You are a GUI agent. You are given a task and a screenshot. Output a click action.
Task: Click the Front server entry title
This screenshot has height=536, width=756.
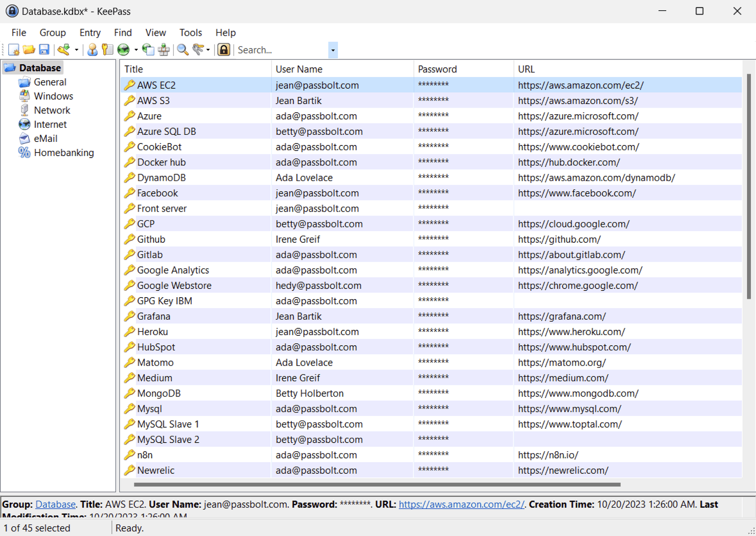pyautogui.click(x=162, y=208)
